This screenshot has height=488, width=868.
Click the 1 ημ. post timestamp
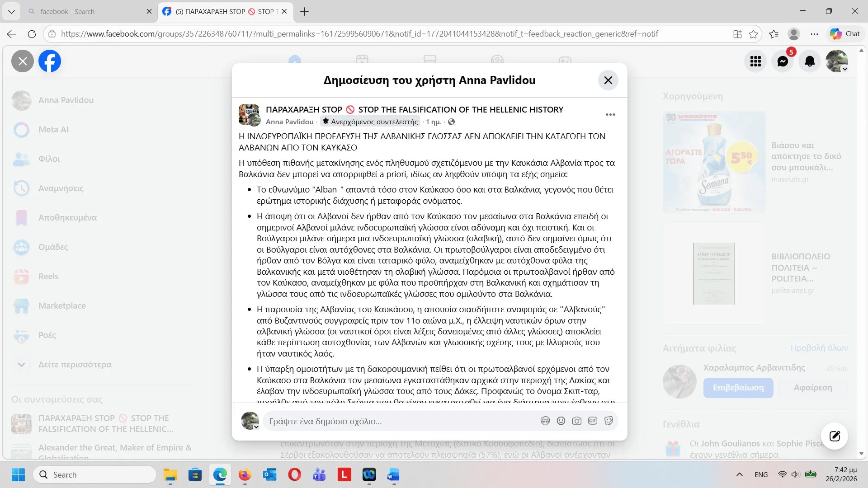pos(434,122)
